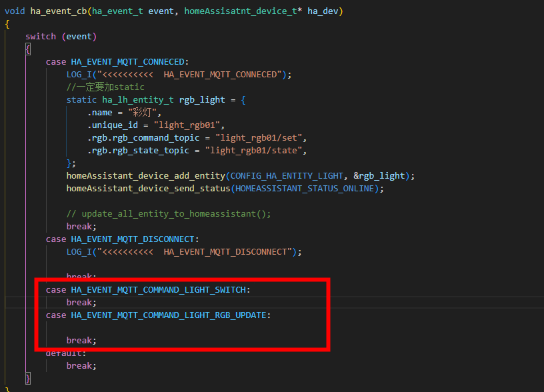Click break under the LIGHT_RGB_UPDATE case
This screenshot has height=392, width=544.
click(x=79, y=340)
